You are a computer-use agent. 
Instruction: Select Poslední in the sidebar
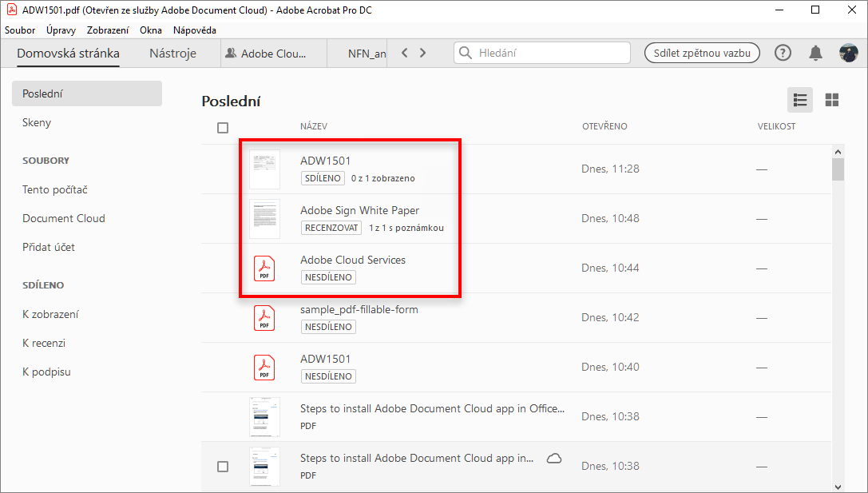click(x=87, y=93)
